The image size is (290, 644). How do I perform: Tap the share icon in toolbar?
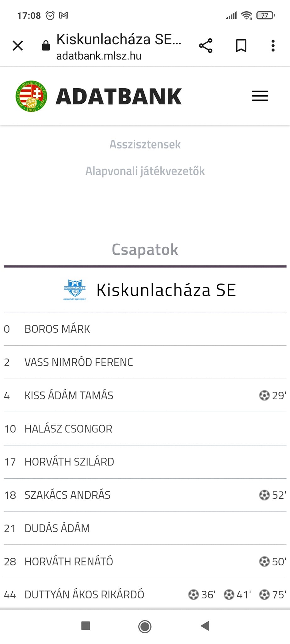coord(206,46)
